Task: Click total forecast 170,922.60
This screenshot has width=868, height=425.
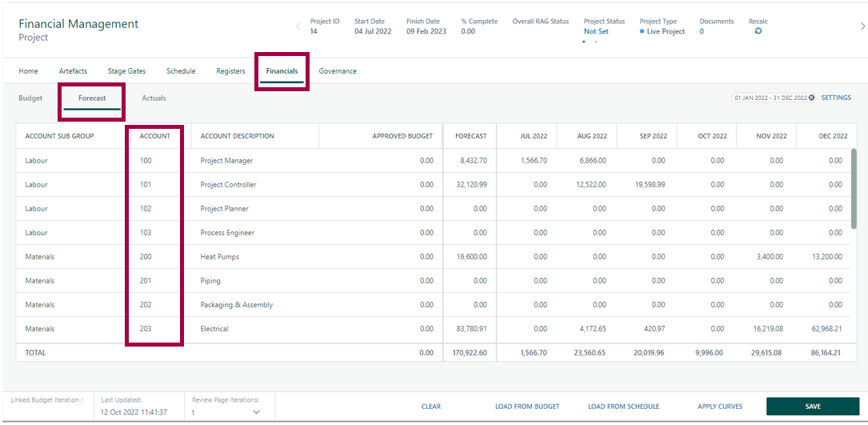Action: tap(470, 352)
